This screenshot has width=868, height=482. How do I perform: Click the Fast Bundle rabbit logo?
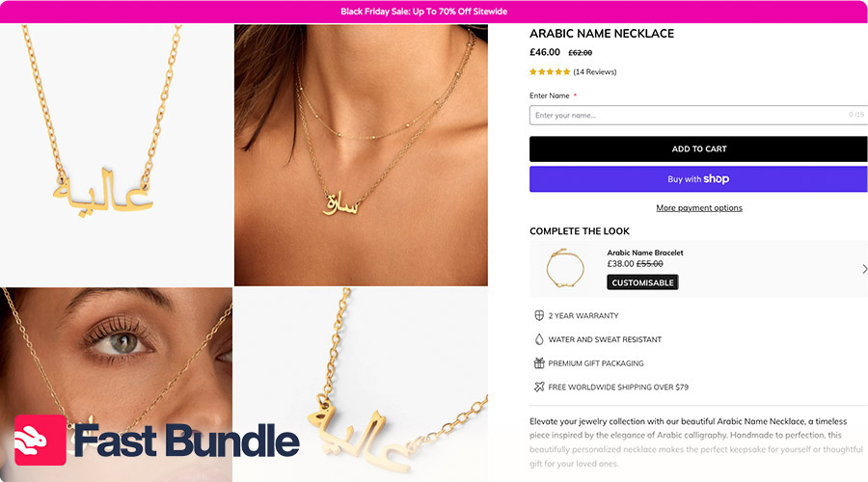click(x=40, y=440)
